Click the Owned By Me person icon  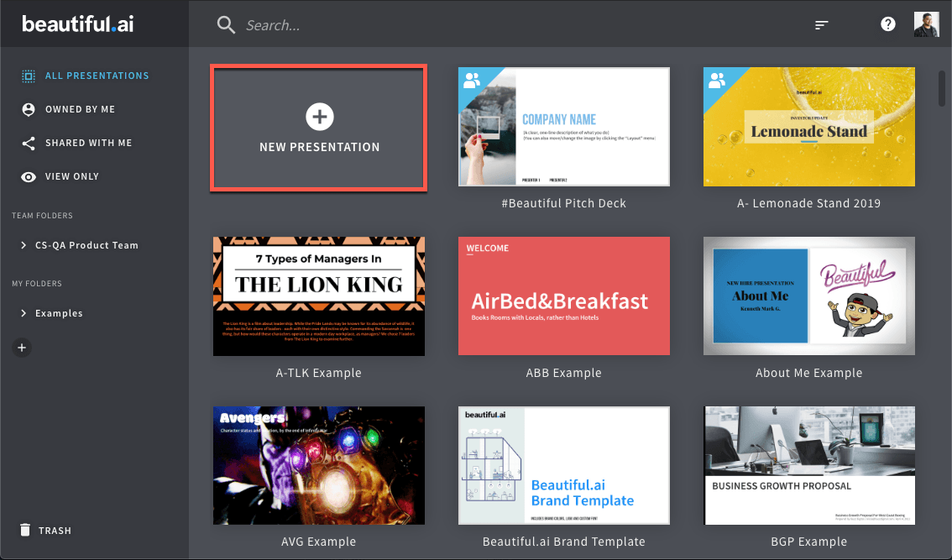28,109
